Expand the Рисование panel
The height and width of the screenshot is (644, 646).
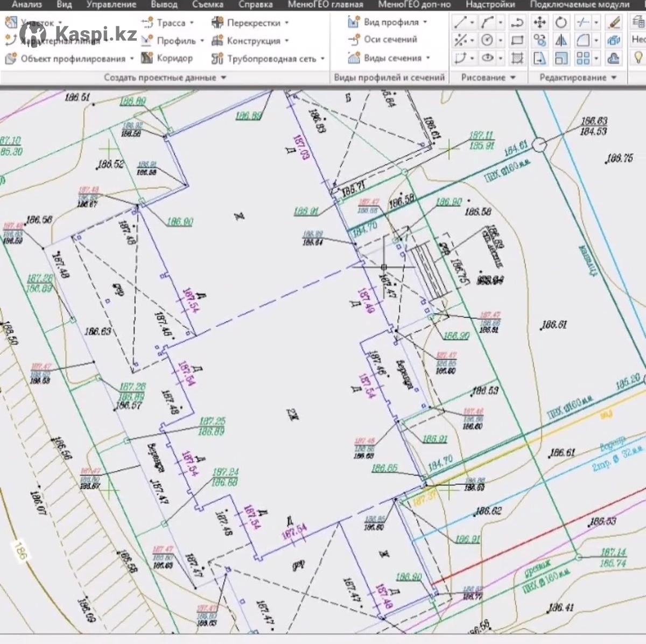pos(488,78)
